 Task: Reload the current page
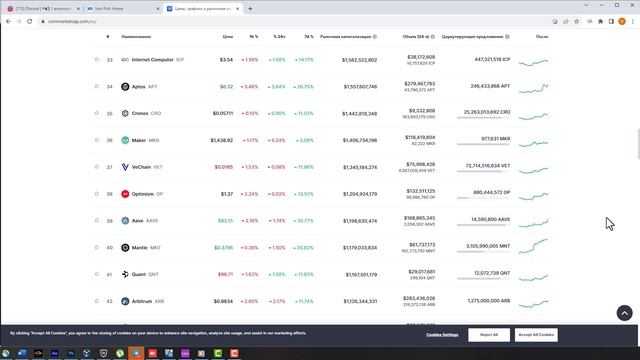(x=30, y=21)
